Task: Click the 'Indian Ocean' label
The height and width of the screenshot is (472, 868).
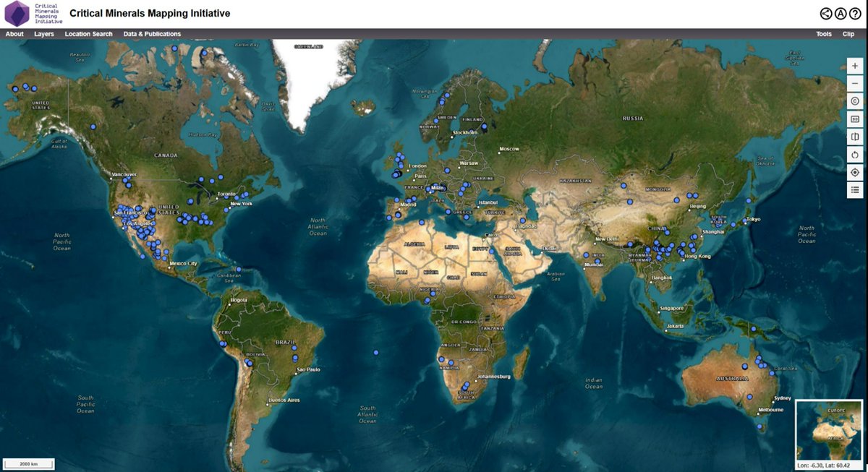Action: click(594, 383)
